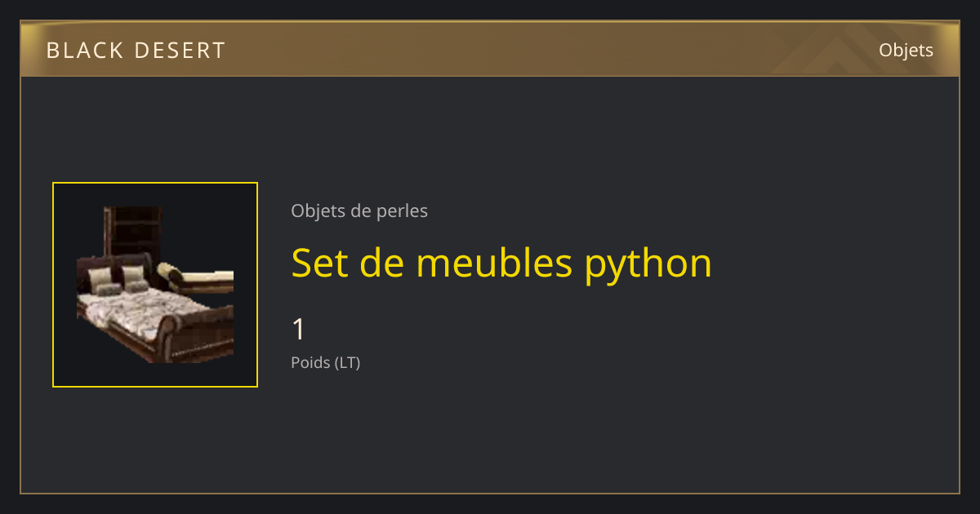Click the golden header banner center

tap(490, 49)
